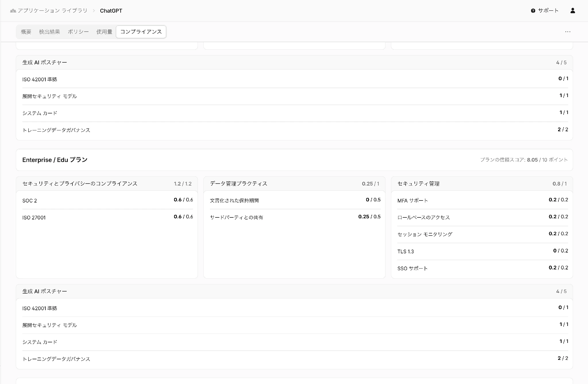Click the 0.8 / 1 header score

tap(560, 184)
